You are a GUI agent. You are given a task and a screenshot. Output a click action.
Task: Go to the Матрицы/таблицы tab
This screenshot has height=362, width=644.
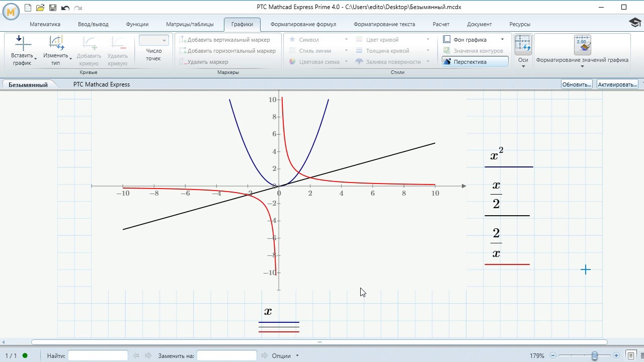coord(190,24)
